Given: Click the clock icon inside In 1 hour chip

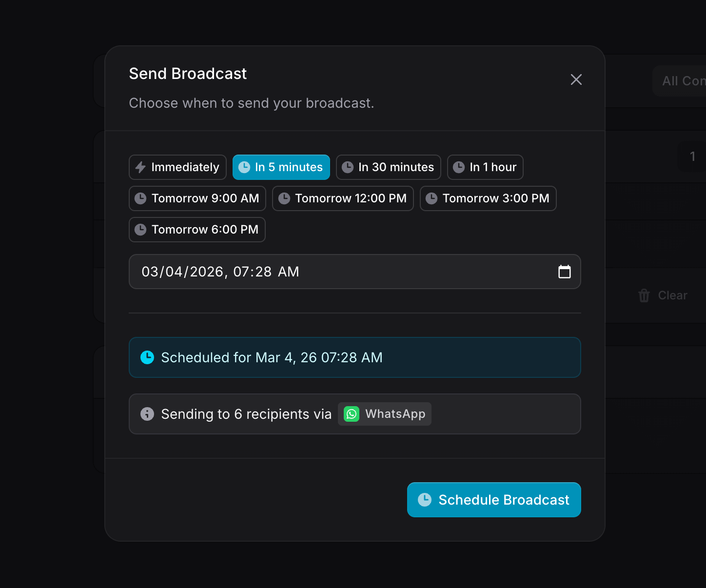Looking at the screenshot, I should pos(459,167).
